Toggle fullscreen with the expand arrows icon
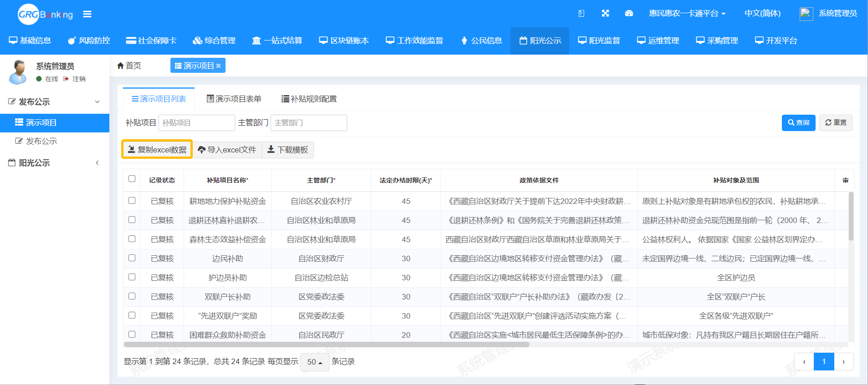The image size is (868, 385). pyautogui.click(x=605, y=13)
